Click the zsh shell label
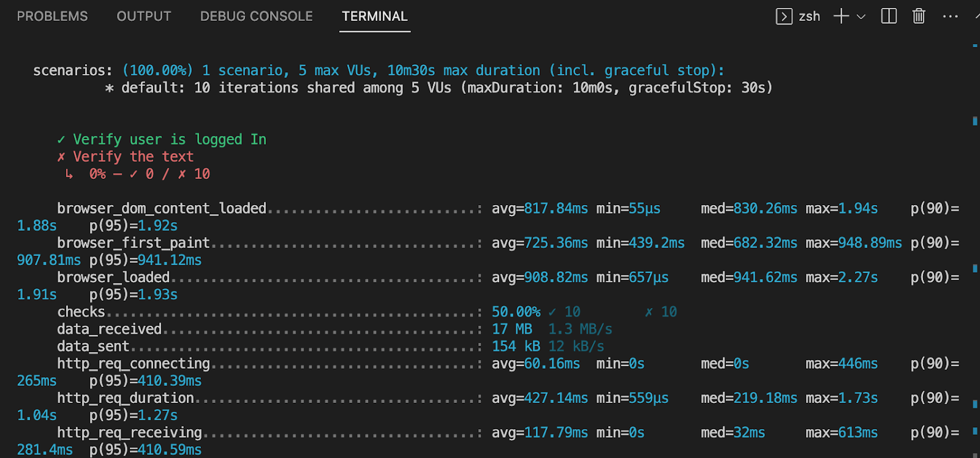This screenshot has width=980, height=458. (809, 17)
